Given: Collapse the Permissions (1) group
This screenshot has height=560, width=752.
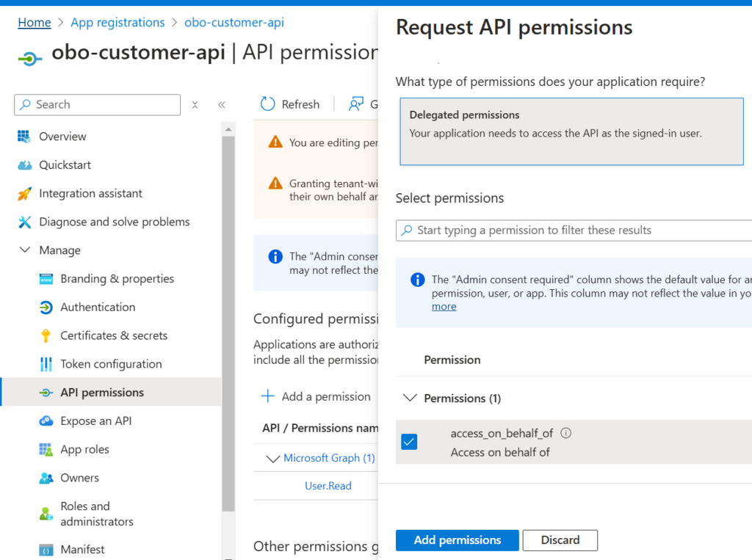Looking at the screenshot, I should 410,398.
